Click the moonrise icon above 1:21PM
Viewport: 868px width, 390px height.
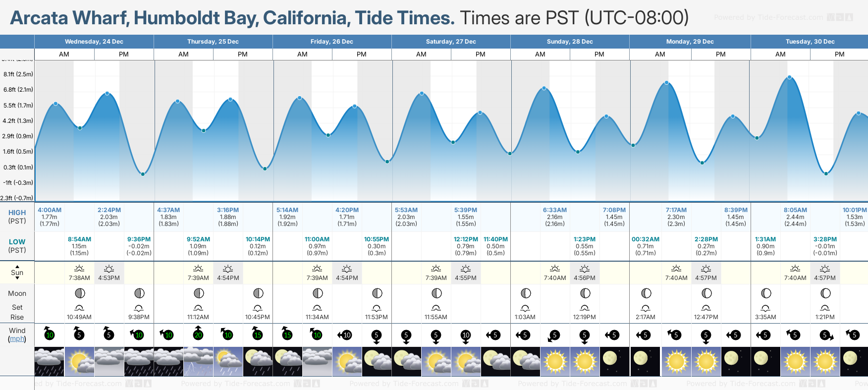coord(825,308)
